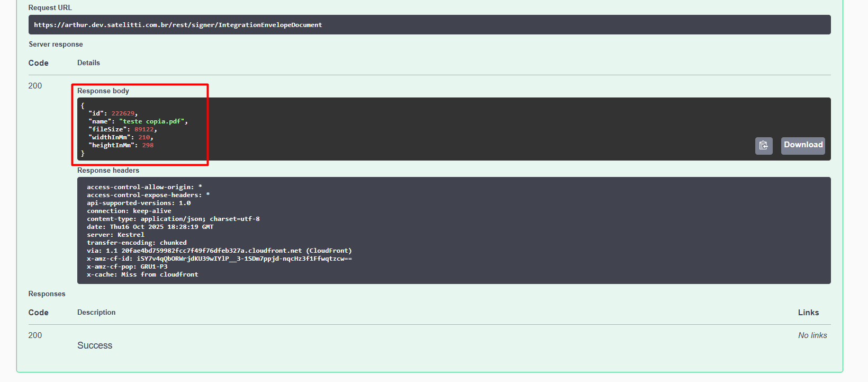
Task: Click the widthInMm value 210
Action: tap(144, 137)
